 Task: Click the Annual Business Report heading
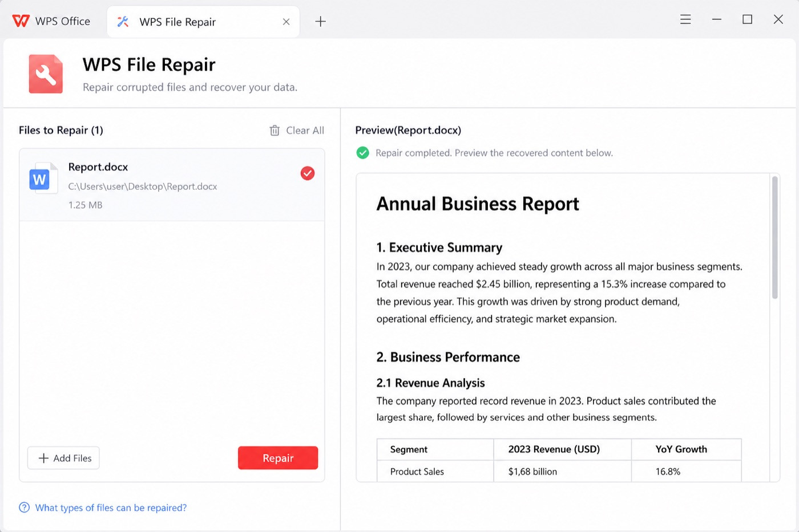coord(478,204)
